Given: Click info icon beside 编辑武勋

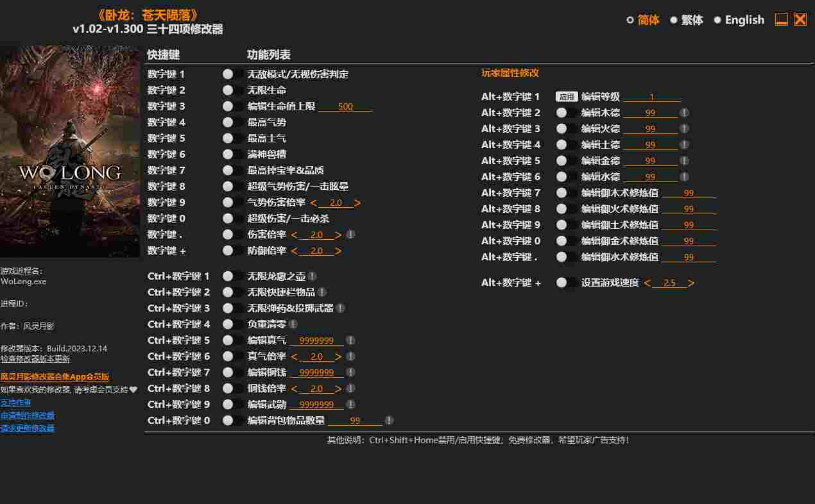Looking at the screenshot, I should pos(350,405).
